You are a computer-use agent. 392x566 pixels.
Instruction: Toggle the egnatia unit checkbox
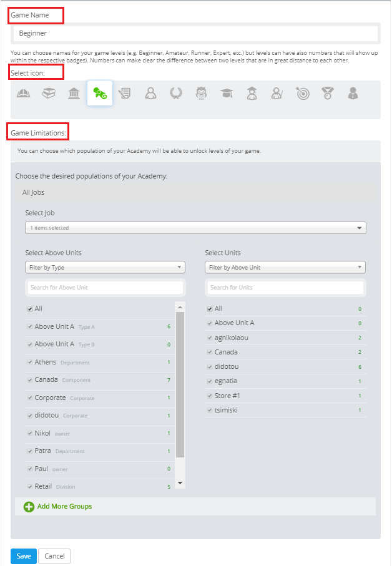[210, 381]
